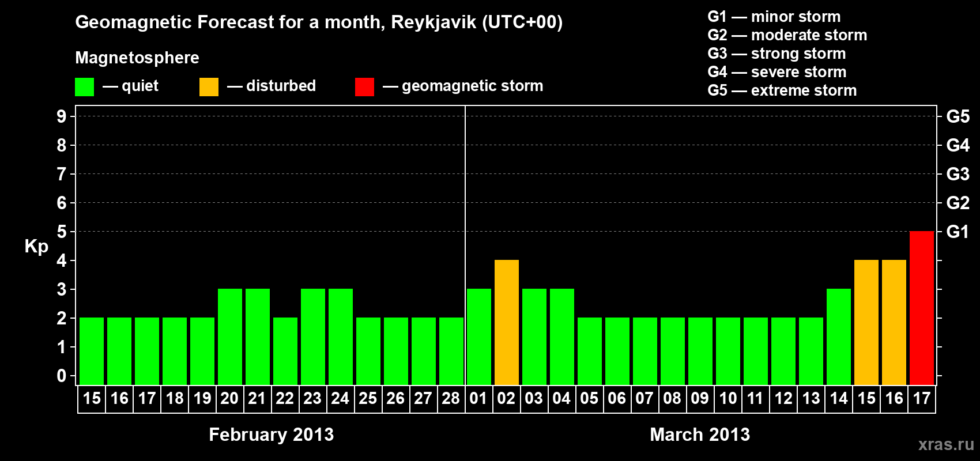980x461 pixels.
Task: Click the date cell '18' in February
Action: (x=174, y=399)
